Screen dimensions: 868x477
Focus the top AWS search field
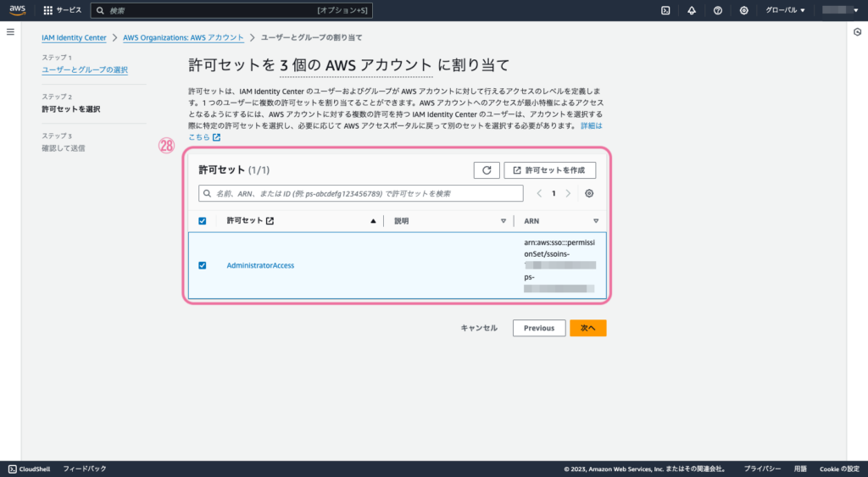pos(231,10)
